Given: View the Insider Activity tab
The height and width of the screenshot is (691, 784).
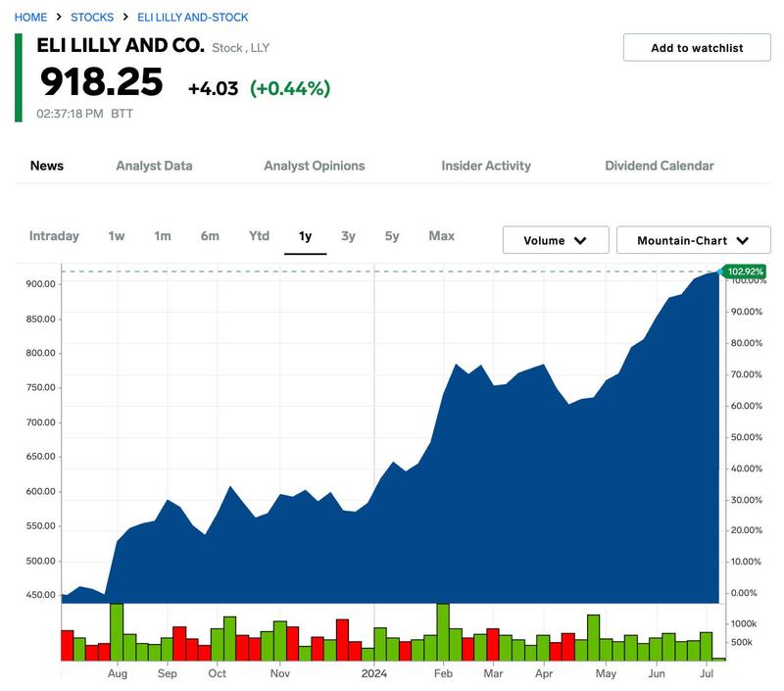Looking at the screenshot, I should point(486,166).
